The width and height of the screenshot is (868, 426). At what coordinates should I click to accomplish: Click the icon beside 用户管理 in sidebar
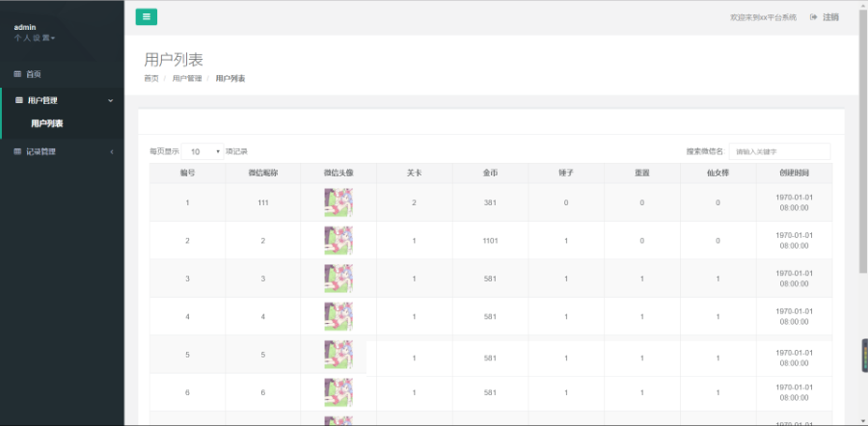point(18,100)
